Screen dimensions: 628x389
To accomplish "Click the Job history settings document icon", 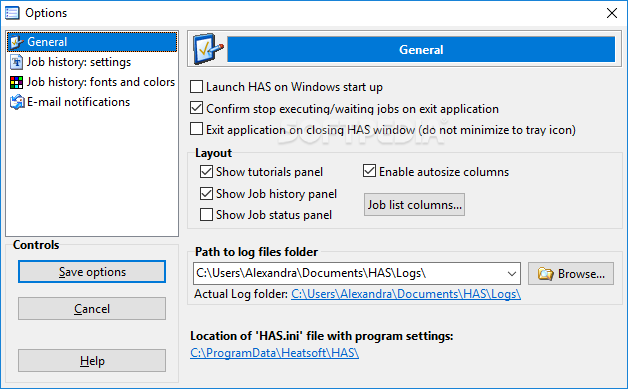I will pyautogui.click(x=16, y=62).
